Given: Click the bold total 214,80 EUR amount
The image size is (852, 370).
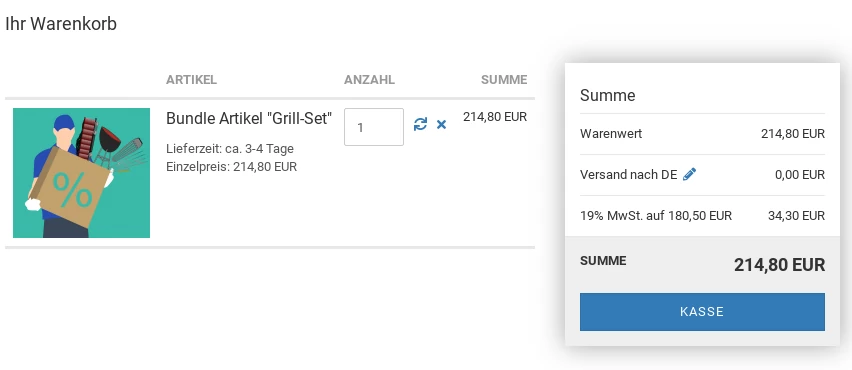Looking at the screenshot, I should pos(779,265).
